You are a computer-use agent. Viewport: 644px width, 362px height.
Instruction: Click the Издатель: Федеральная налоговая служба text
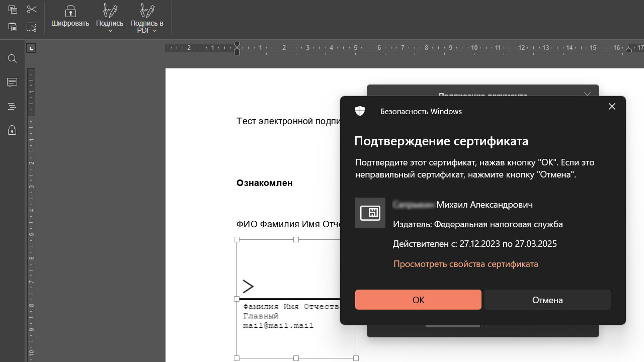(478, 224)
